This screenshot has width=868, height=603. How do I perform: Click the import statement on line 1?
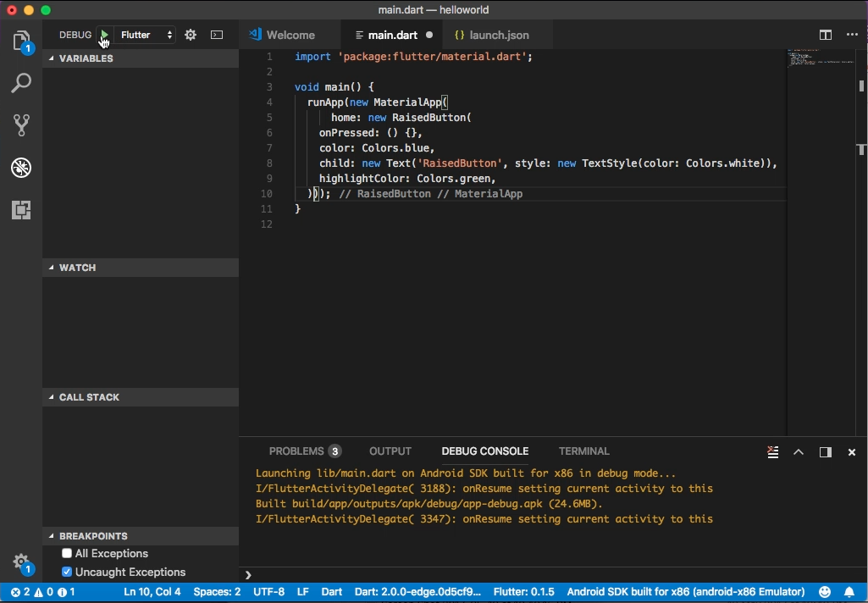tap(413, 57)
